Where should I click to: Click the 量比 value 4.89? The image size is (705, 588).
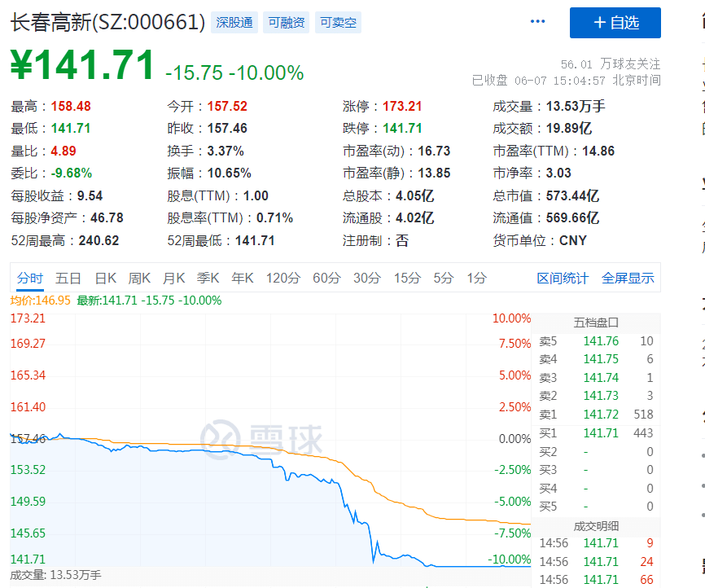63,151
